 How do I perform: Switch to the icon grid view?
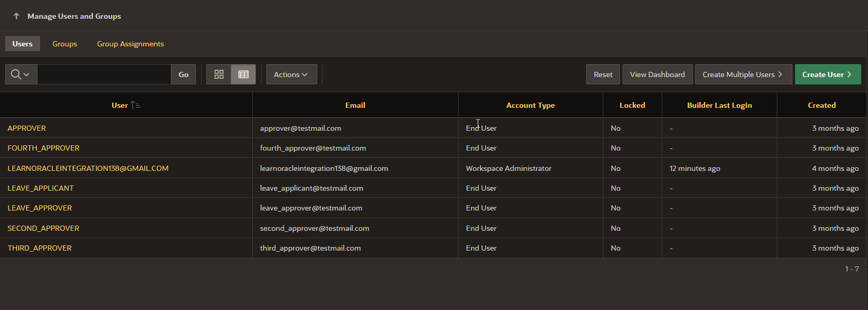(x=219, y=75)
